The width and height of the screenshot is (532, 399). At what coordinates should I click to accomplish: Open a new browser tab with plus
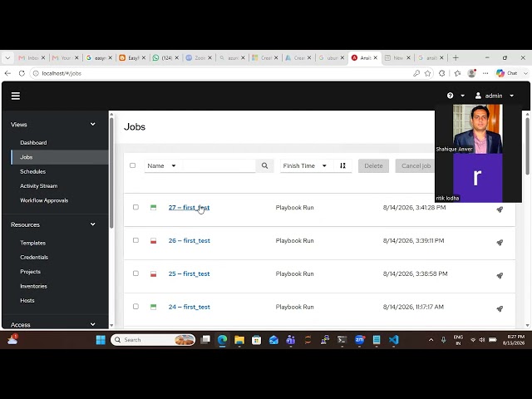click(456, 58)
